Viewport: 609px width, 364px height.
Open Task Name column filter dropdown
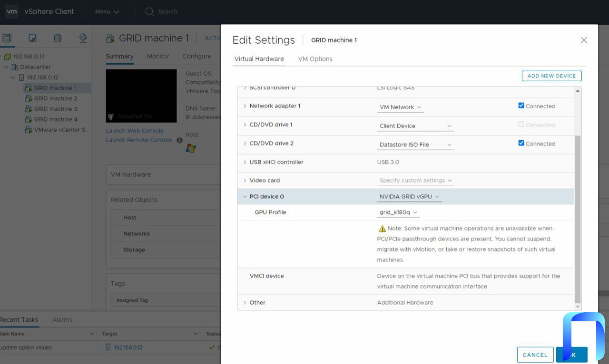[x=92, y=334]
